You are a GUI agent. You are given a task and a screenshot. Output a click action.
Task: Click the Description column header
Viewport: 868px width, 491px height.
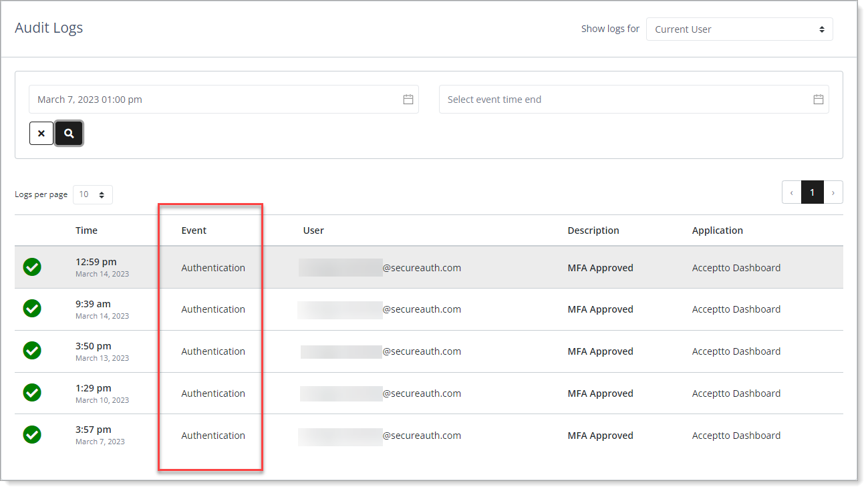593,230
